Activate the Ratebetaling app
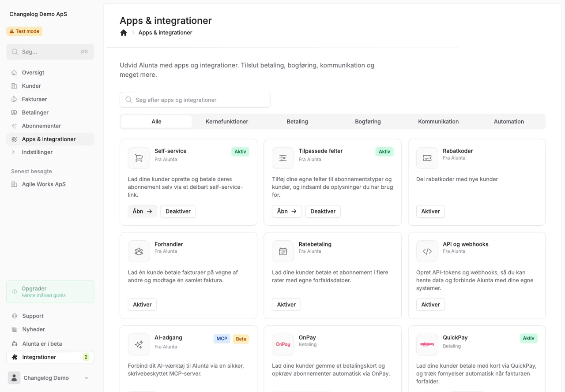 coord(286,305)
